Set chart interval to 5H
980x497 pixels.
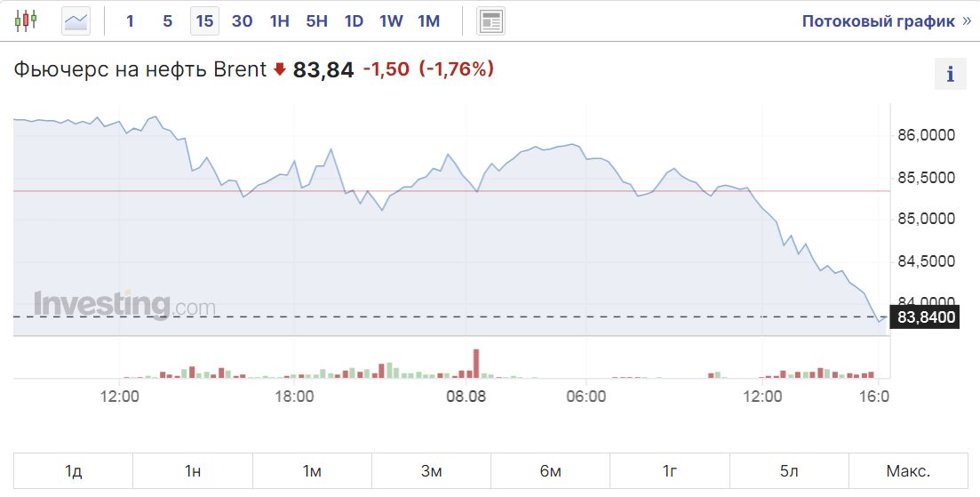(x=317, y=21)
